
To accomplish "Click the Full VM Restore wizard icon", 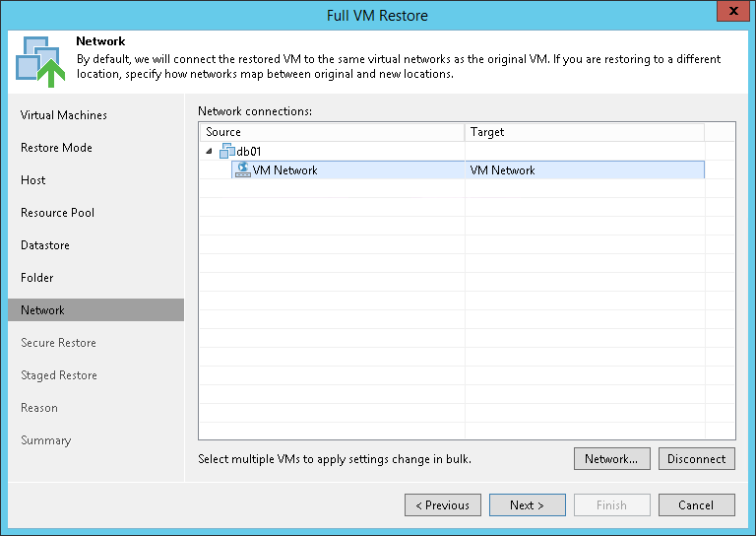I will 37,61.
